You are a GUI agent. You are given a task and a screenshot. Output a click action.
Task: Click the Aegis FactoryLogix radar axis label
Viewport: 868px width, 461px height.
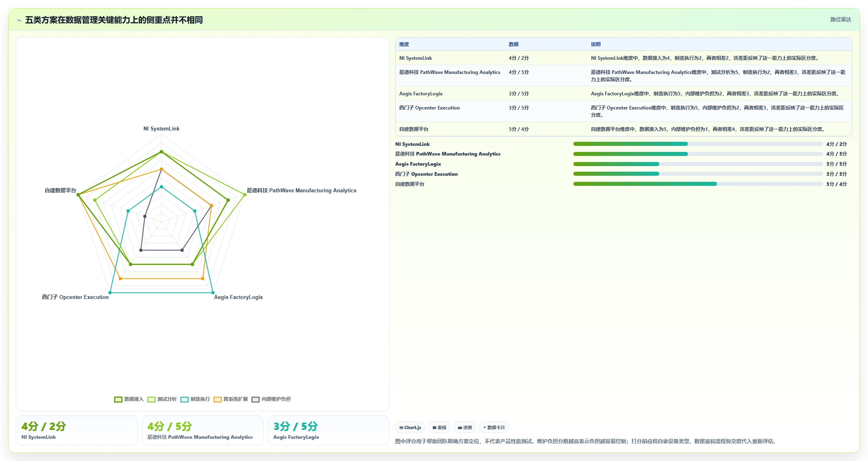[x=238, y=297]
